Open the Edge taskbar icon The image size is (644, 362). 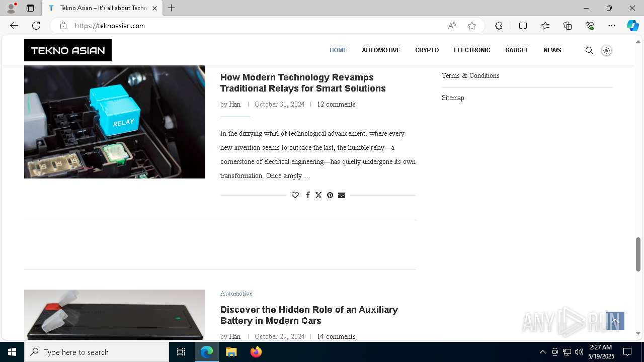pyautogui.click(x=207, y=352)
